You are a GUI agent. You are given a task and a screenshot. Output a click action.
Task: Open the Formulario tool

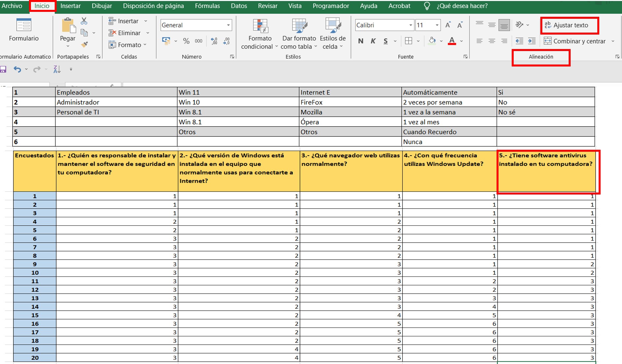[24, 30]
